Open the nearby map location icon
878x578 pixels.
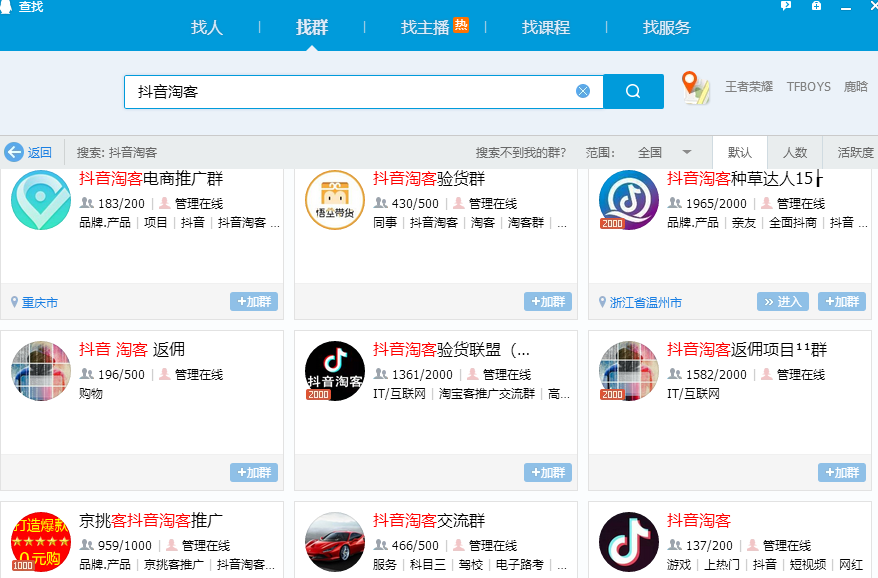[x=695, y=88]
